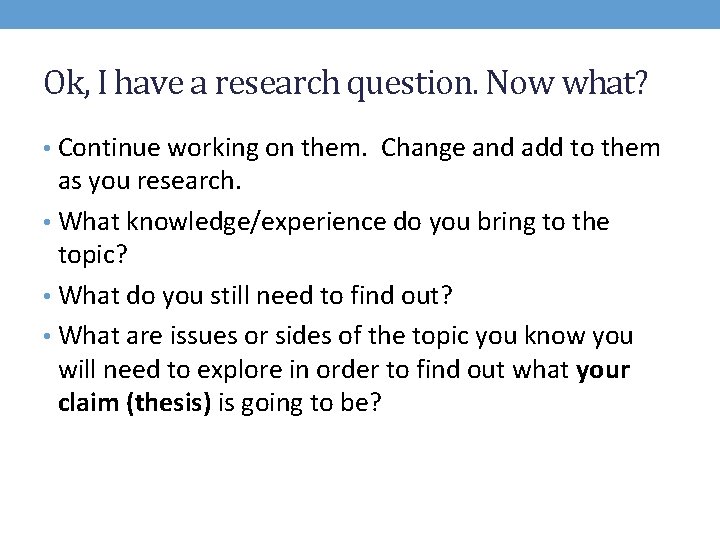Click the bold text 'claim (thesis)'

[135, 403]
